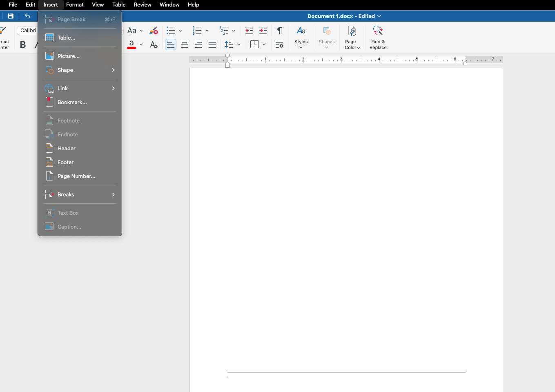Open the Styles panel
Viewport: 555px width, 392px height.
tap(301, 37)
